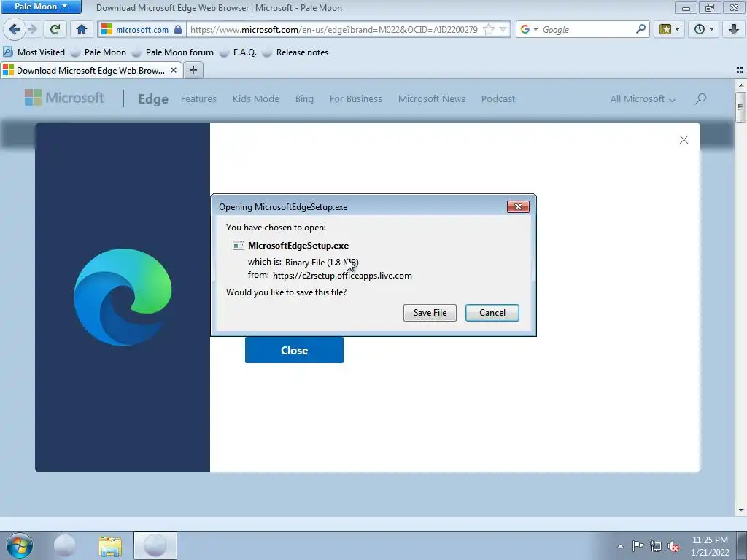Open the Pale Moon application menu

(x=41, y=7)
